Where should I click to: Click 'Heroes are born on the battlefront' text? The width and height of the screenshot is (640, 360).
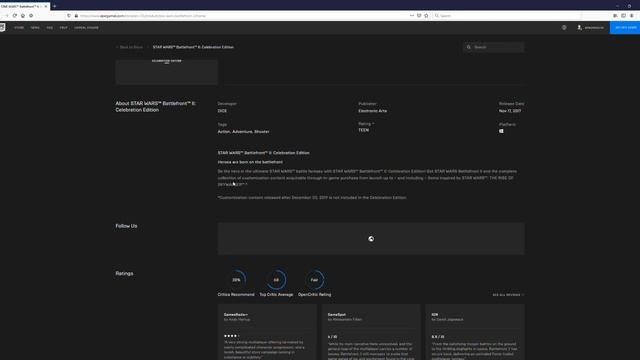[250, 162]
